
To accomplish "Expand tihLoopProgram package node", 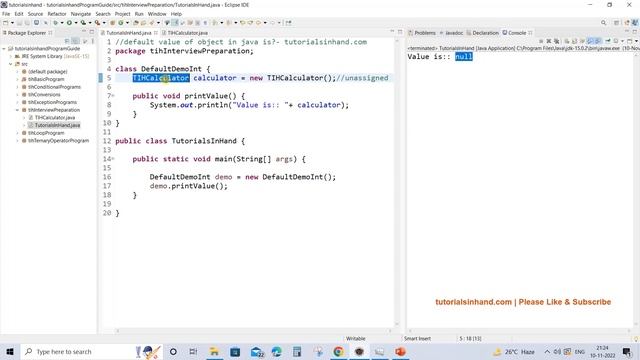I will pyautogui.click(x=18, y=133).
